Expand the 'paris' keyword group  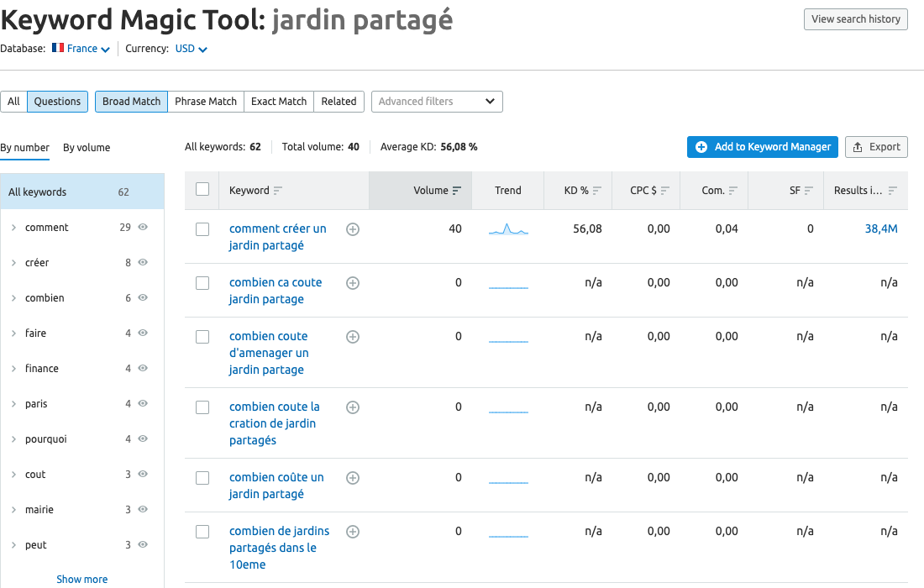click(x=13, y=404)
